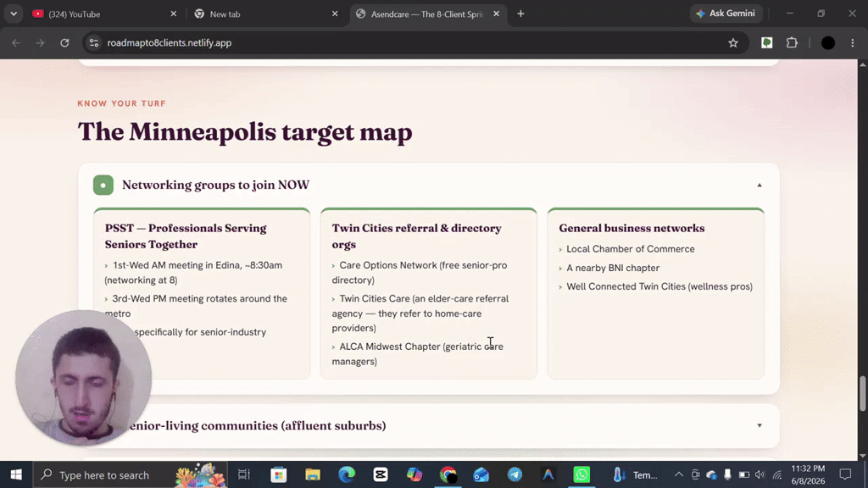Open WhatsApp from the taskbar
Viewport: 868px width, 488px height.
pyautogui.click(x=581, y=474)
